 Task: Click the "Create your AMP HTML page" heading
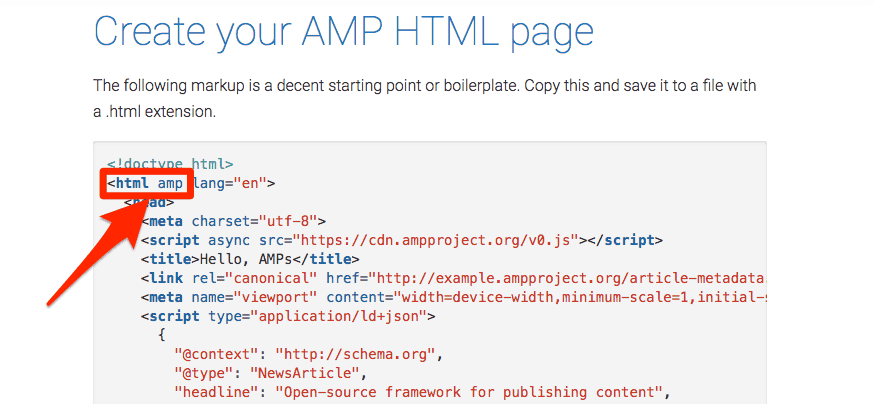(344, 32)
